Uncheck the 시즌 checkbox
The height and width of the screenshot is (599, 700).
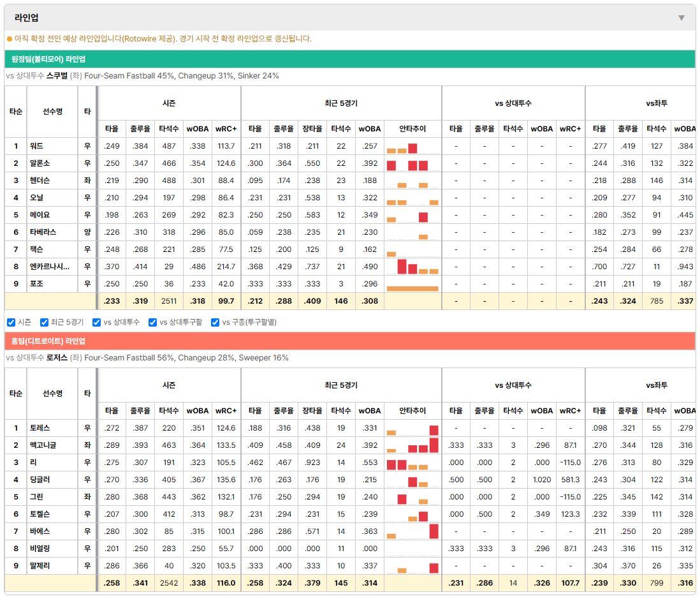[11, 323]
